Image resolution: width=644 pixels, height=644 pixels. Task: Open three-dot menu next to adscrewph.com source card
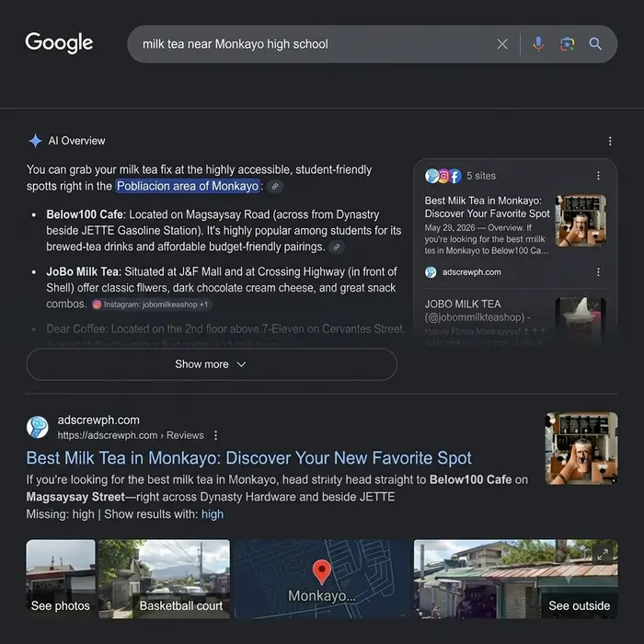(598, 272)
